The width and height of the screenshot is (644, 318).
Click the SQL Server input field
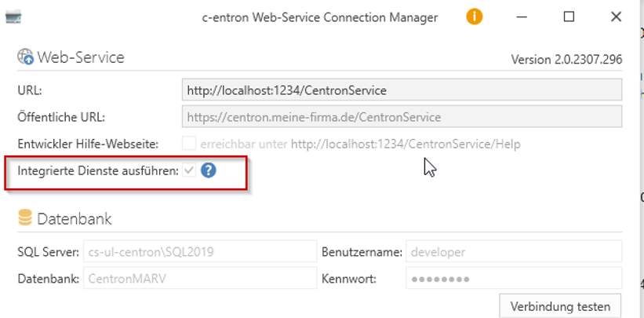click(x=199, y=252)
